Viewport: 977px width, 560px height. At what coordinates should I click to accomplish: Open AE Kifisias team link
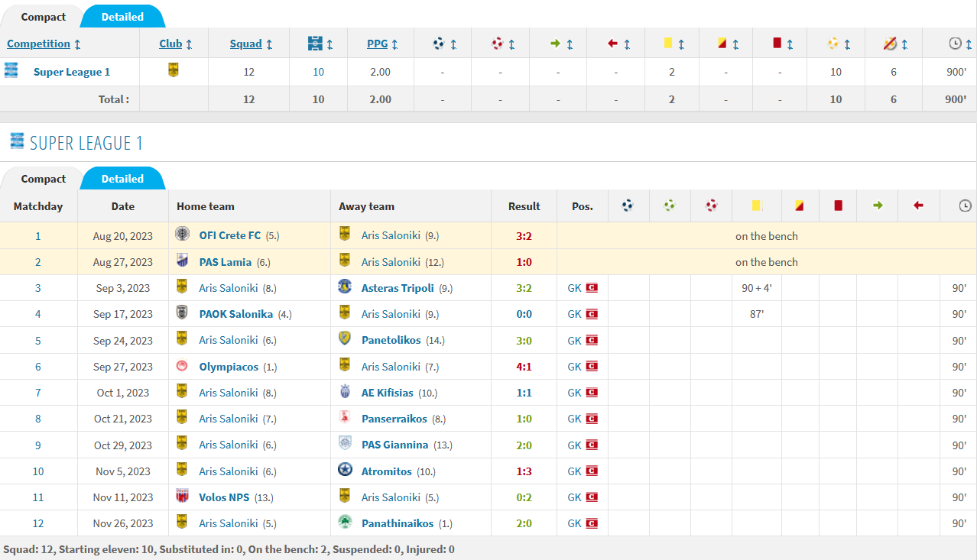point(387,393)
